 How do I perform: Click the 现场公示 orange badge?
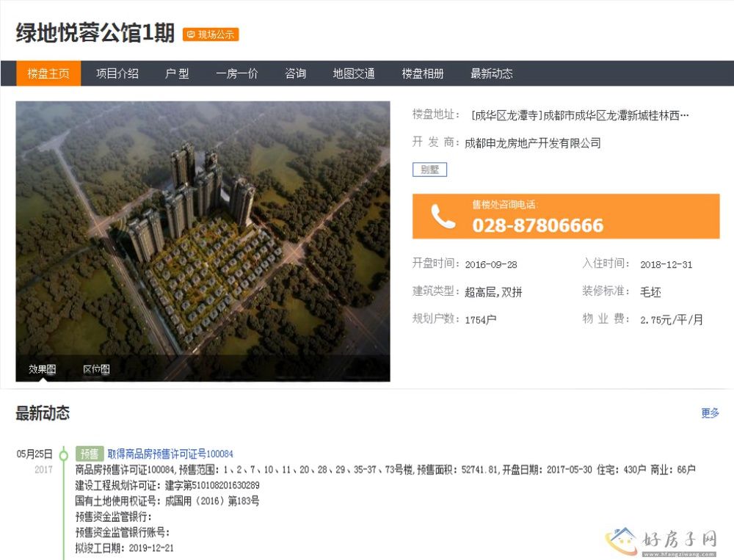pyautogui.click(x=211, y=34)
